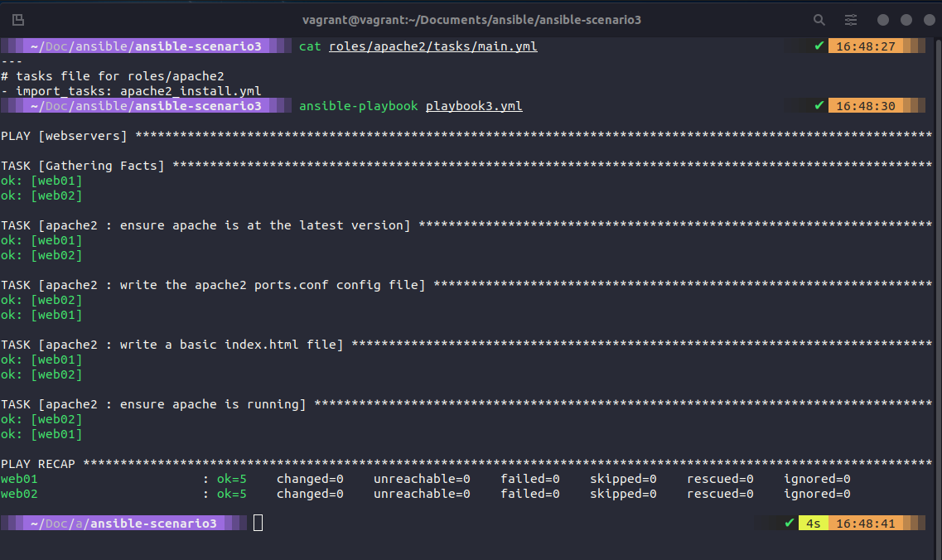Open the terminal search magnifier icon
The width and height of the screenshot is (942, 560).
point(819,19)
